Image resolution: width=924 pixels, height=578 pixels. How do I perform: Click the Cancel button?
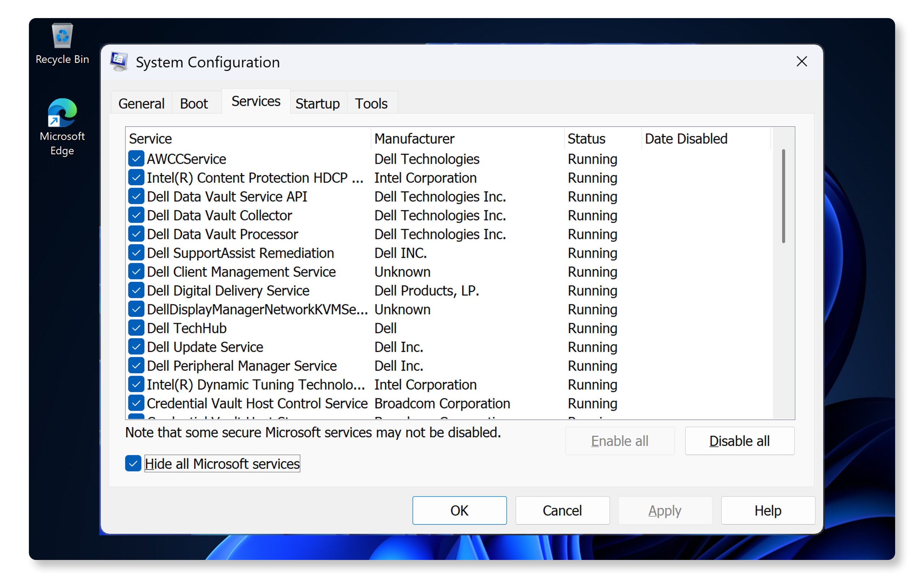pyautogui.click(x=562, y=510)
